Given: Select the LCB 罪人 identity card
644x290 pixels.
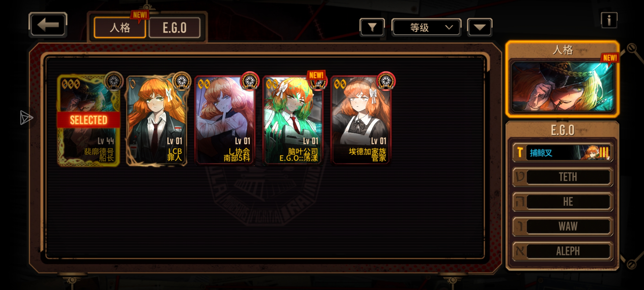Looking at the screenshot, I should 157,120.
